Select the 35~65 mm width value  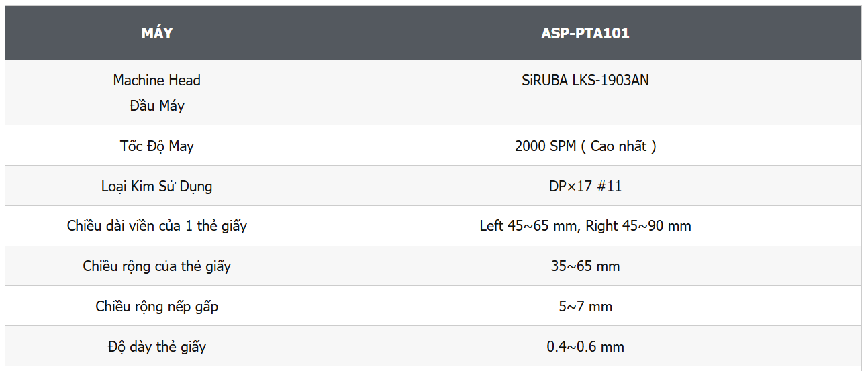pyautogui.click(x=585, y=266)
